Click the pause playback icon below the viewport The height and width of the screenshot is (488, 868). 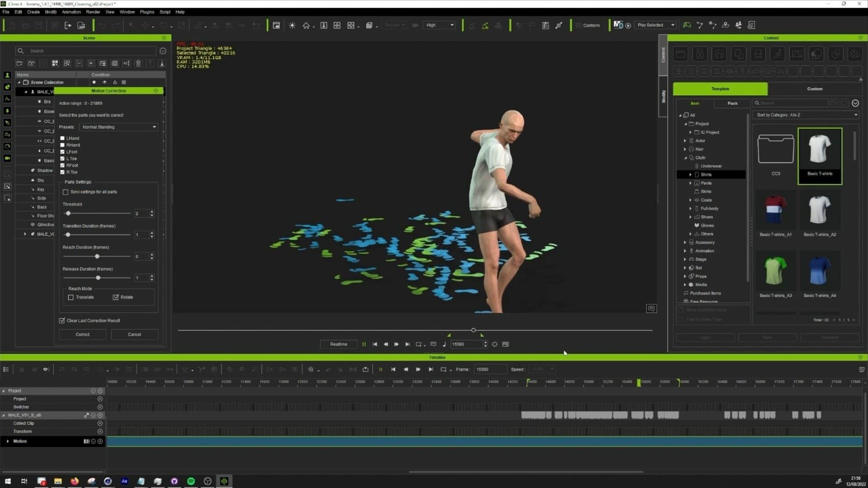[364, 344]
